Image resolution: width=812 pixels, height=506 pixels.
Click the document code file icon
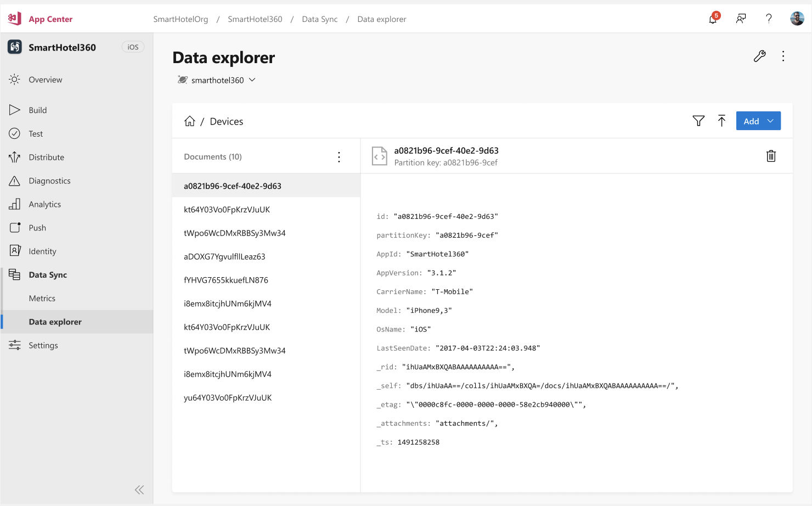(x=379, y=156)
